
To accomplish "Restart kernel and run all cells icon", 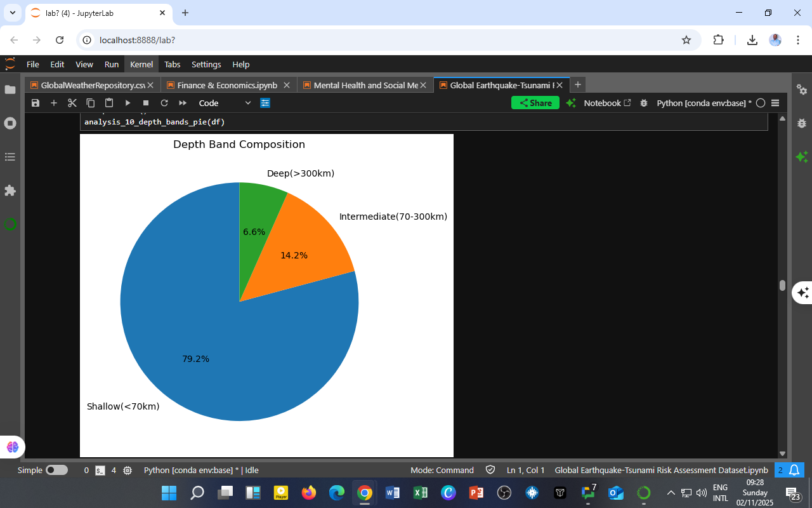I will 183,103.
